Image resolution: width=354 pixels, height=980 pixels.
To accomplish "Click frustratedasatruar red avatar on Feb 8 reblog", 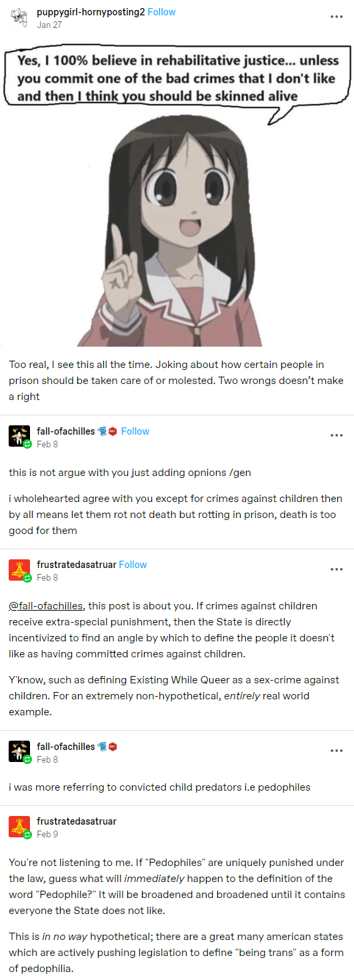I will (x=19, y=569).
